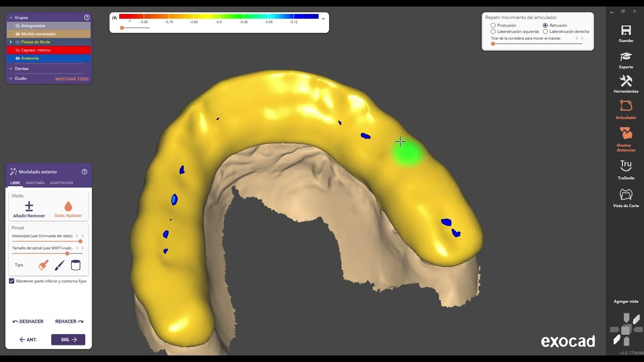Choose the fine brush type
Screen dimensions: 644x362
(59, 265)
